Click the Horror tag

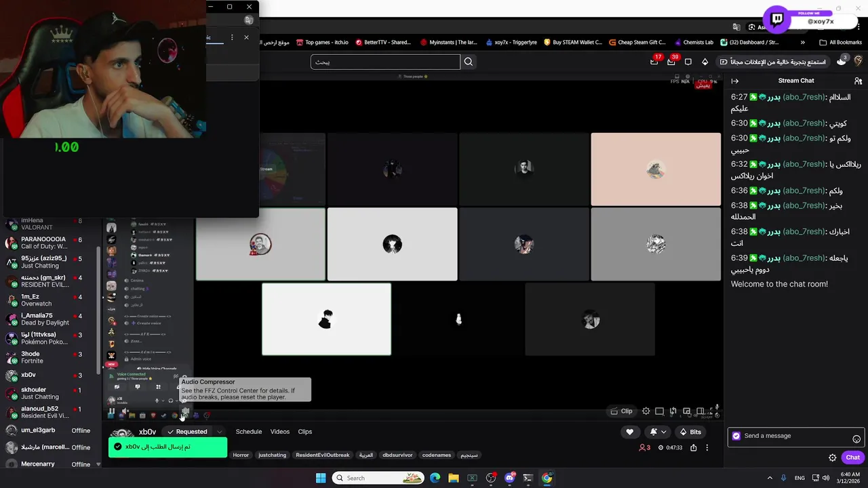241,455
